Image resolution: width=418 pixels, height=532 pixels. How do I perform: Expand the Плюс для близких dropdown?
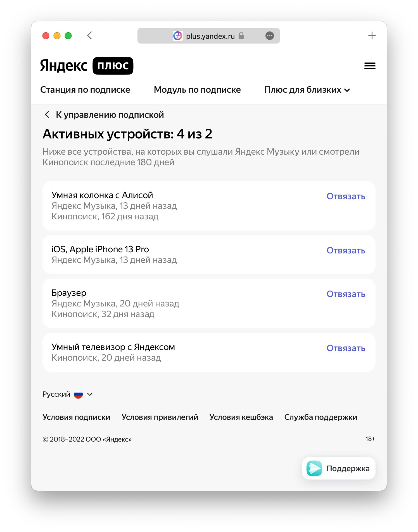pyautogui.click(x=307, y=90)
